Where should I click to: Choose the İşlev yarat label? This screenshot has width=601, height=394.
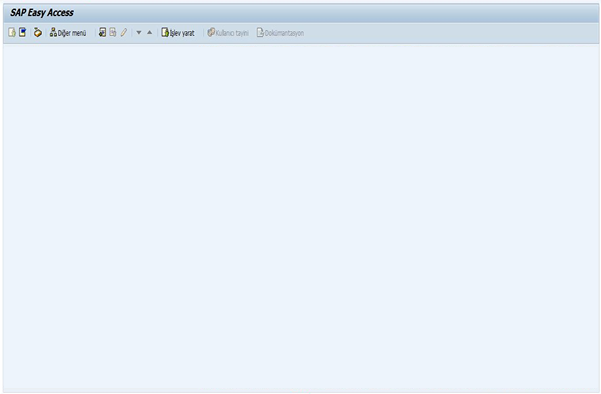[x=182, y=33]
